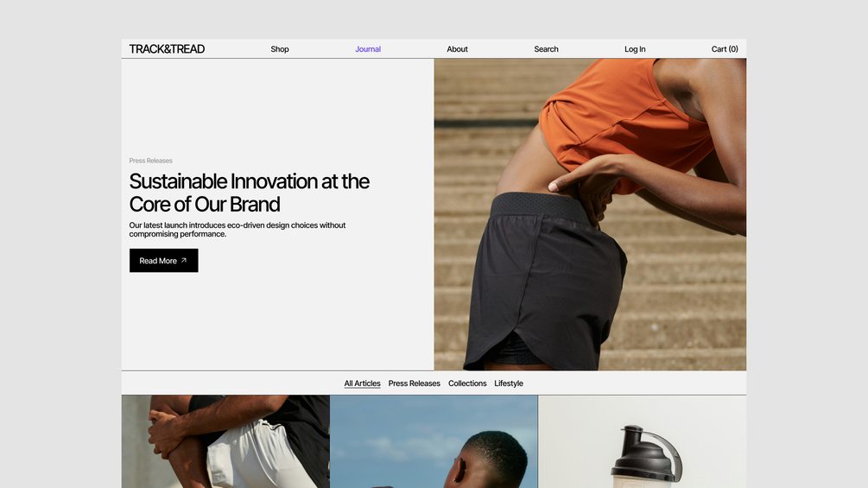
Task: Open the Cart (0) link
Action: pos(725,48)
